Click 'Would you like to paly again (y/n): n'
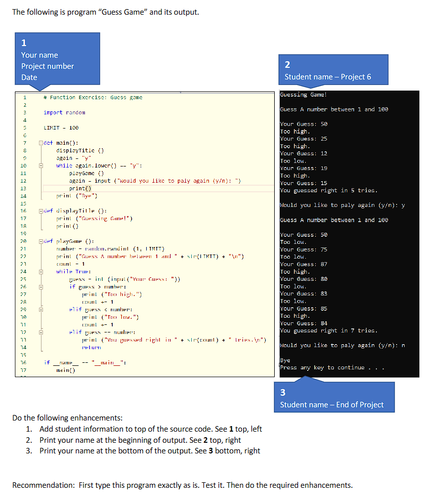428x504 pixels. [343, 346]
